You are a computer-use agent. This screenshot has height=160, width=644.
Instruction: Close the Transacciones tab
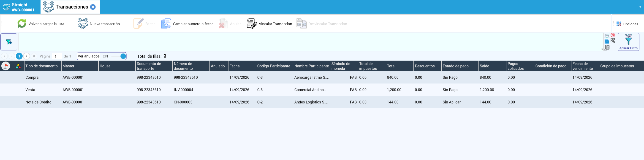pyautogui.click(x=93, y=7)
